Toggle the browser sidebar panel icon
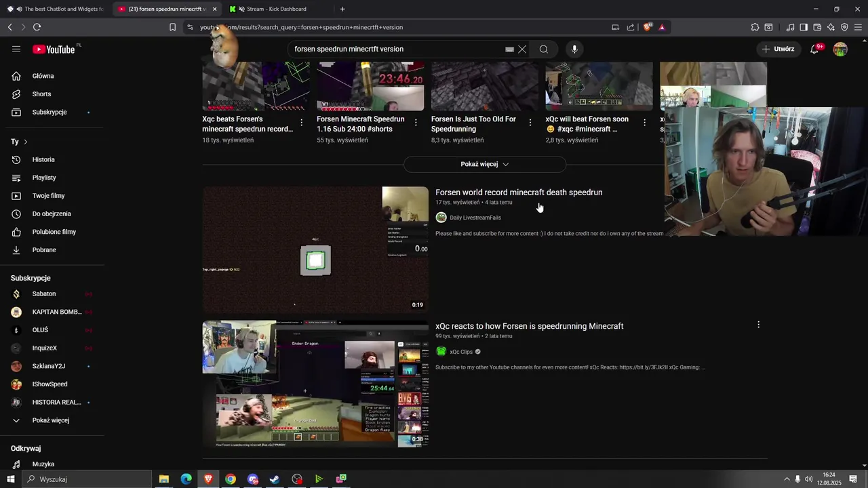The width and height of the screenshot is (868, 488). click(804, 27)
